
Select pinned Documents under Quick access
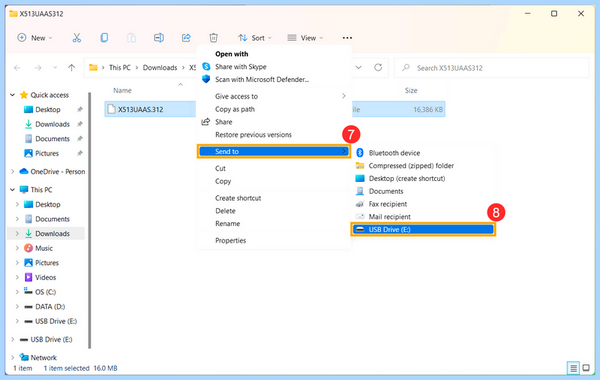click(x=52, y=139)
